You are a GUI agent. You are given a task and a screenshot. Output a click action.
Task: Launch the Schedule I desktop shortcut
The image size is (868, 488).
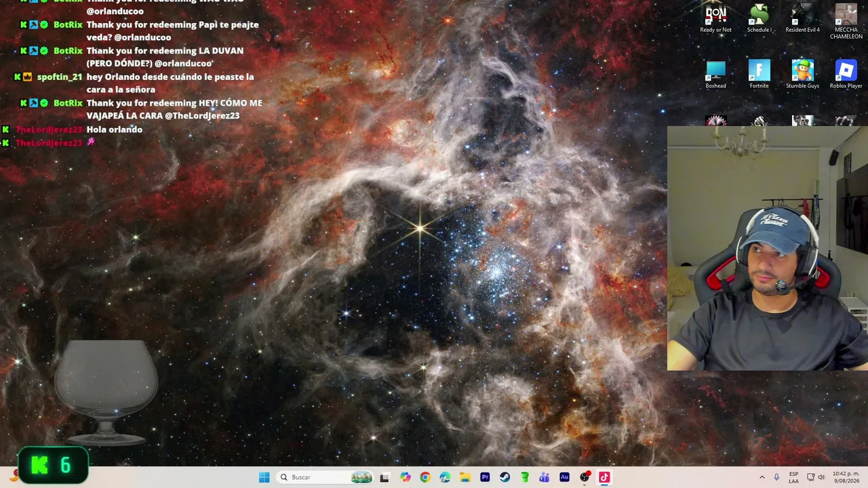pos(759,18)
